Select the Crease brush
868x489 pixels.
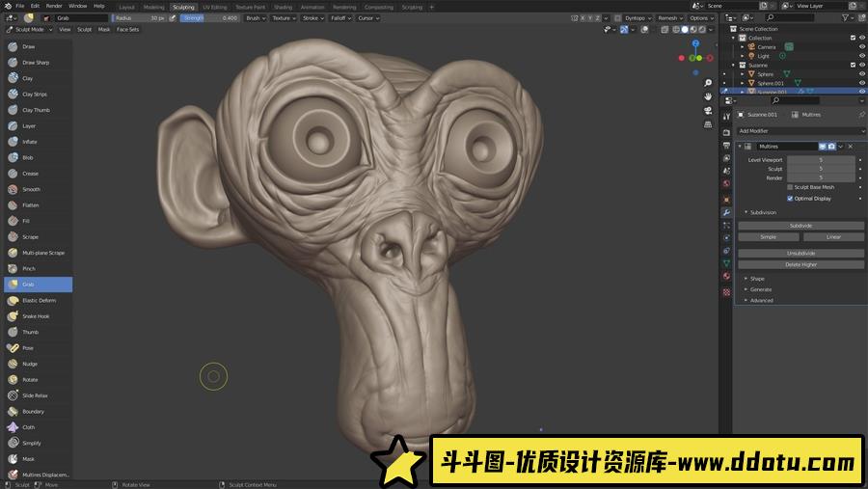click(38, 174)
